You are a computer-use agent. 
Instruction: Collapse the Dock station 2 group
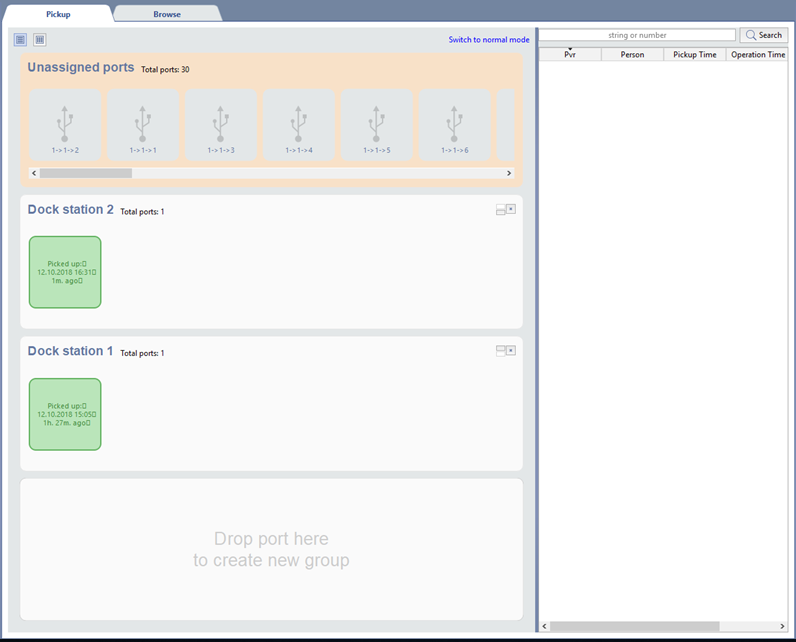501,210
